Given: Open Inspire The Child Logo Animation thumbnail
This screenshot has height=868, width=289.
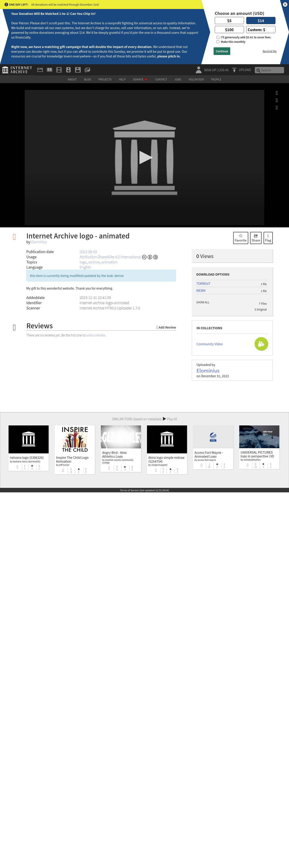Looking at the screenshot, I should (x=75, y=439).
